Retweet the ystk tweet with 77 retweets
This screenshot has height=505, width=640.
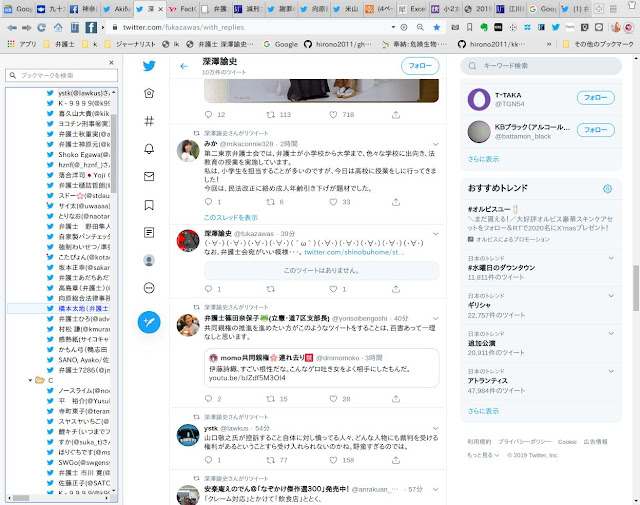pos(270,460)
